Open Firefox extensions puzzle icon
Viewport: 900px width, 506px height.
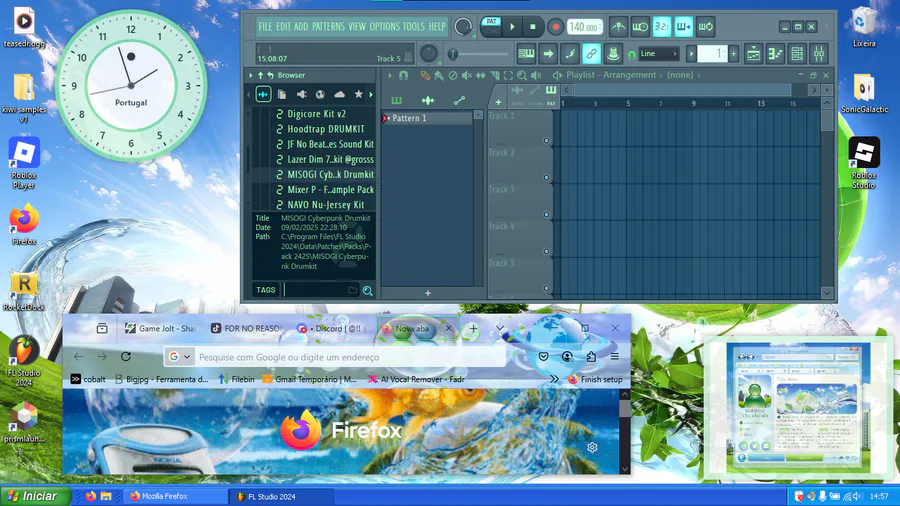pos(591,357)
